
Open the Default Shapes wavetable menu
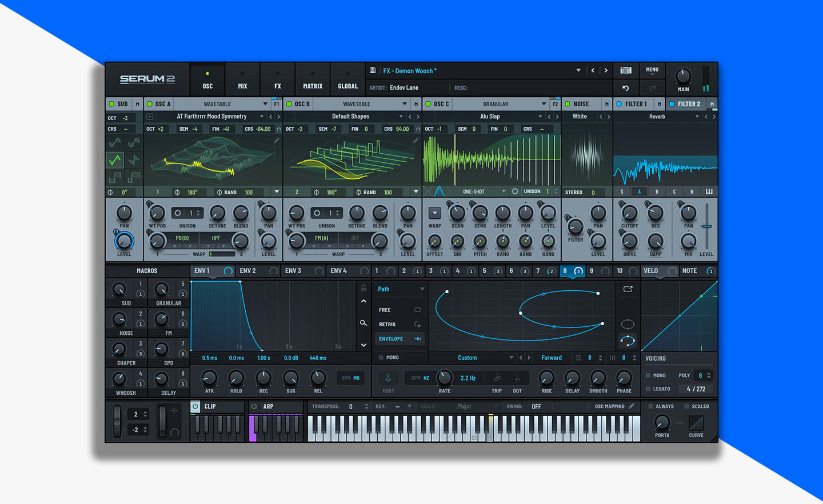(x=401, y=117)
